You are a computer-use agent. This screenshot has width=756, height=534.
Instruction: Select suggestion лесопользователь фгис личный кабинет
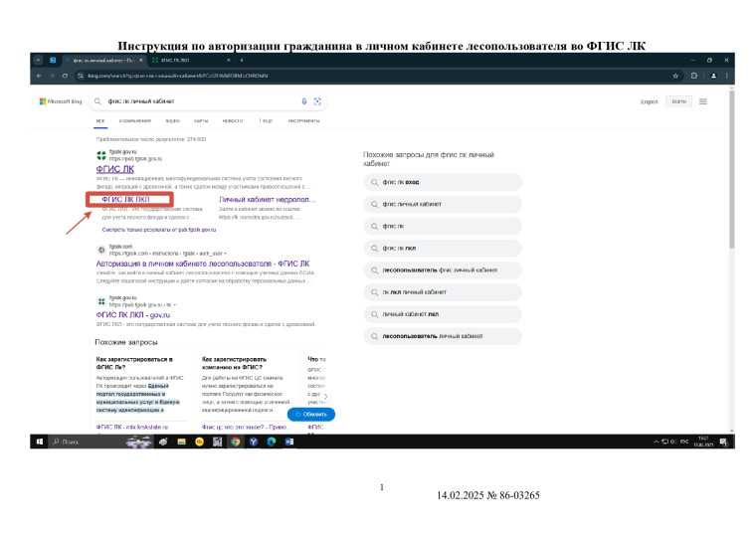tap(443, 270)
